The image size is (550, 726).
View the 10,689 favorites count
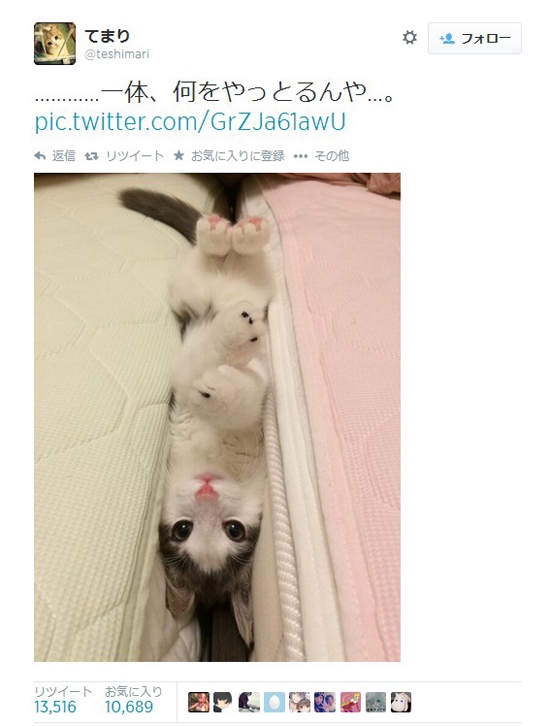pyautogui.click(x=129, y=707)
